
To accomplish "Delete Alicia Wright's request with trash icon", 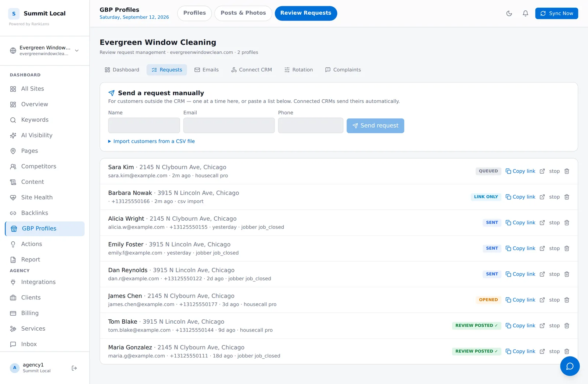I will click(x=567, y=223).
